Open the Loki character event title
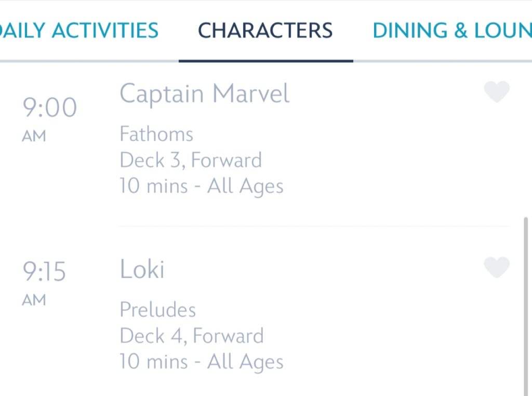 [142, 270]
